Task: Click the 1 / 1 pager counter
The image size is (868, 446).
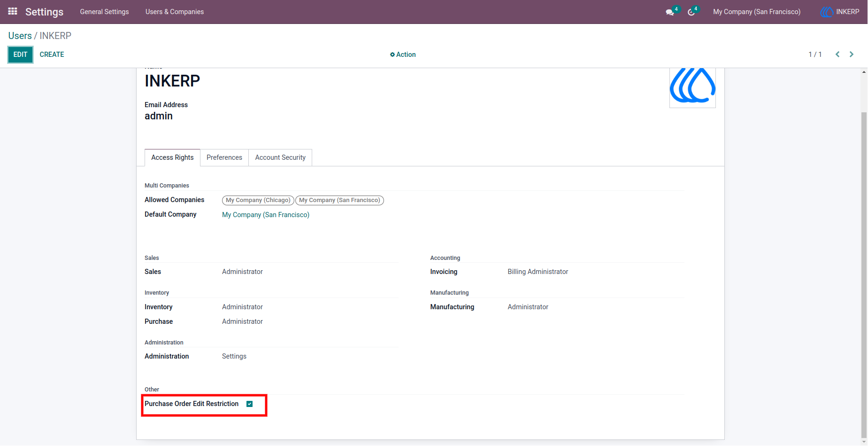Action: [x=815, y=55]
